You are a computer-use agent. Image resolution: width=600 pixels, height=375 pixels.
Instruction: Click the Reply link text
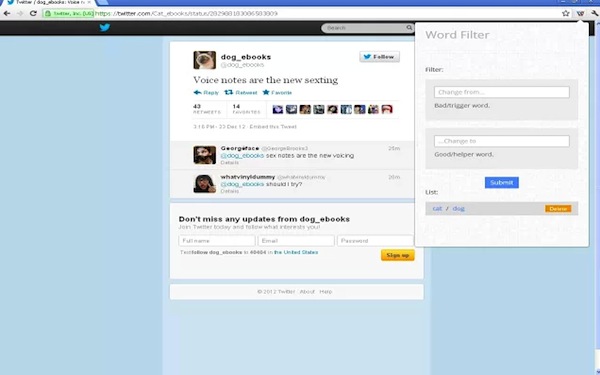coord(211,93)
